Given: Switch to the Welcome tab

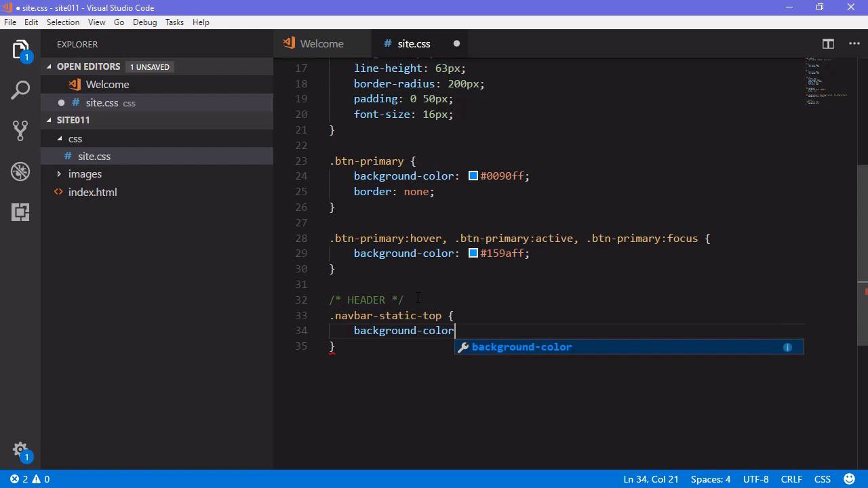Looking at the screenshot, I should [x=322, y=43].
